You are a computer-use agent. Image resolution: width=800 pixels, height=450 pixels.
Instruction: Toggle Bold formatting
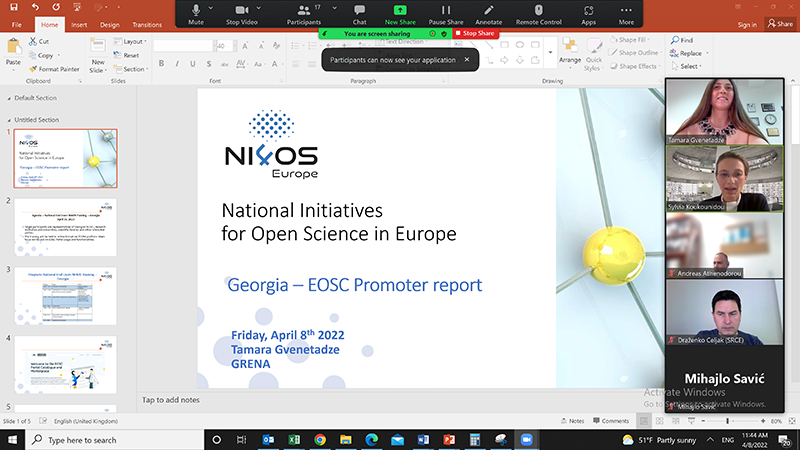[161, 64]
